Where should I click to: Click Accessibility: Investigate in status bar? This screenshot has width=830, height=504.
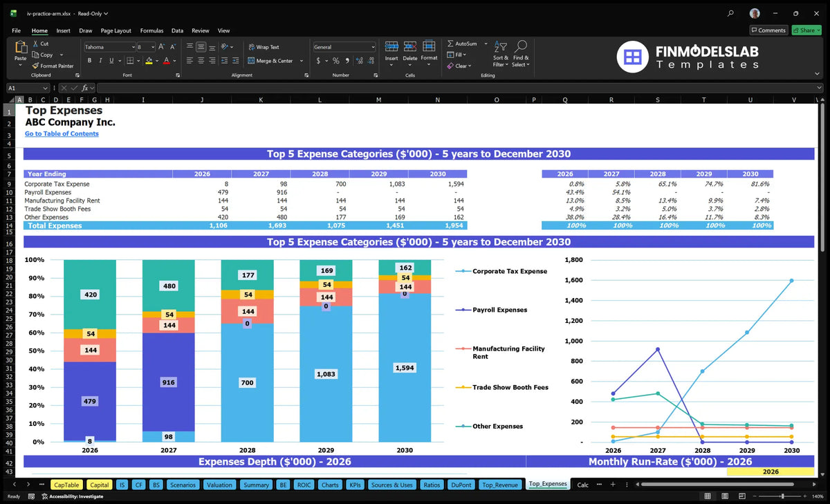[71, 496]
